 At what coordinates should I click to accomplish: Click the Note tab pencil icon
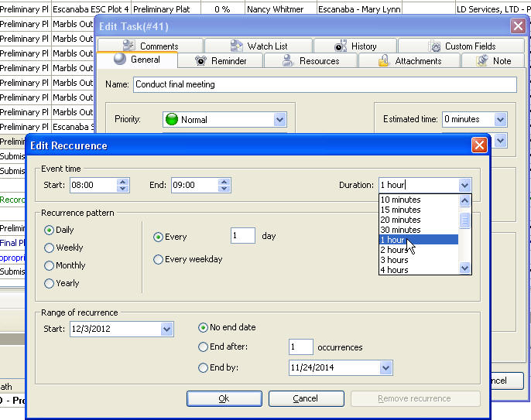482,60
